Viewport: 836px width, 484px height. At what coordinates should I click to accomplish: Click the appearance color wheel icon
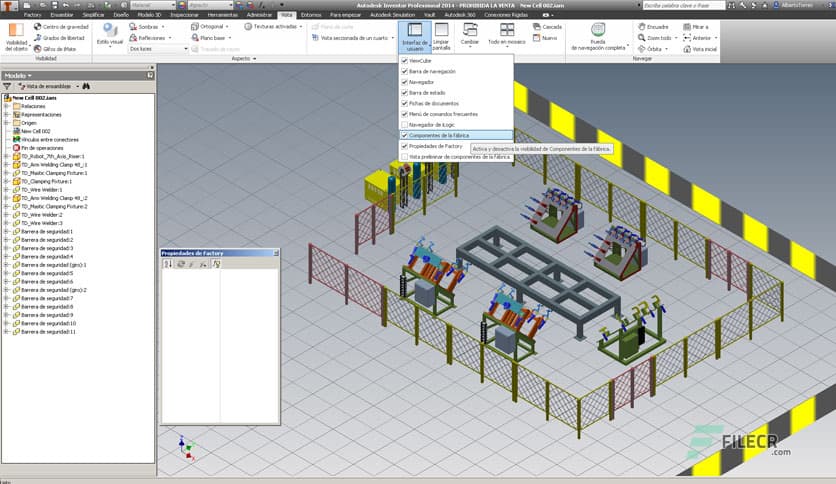click(x=182, y=5)
